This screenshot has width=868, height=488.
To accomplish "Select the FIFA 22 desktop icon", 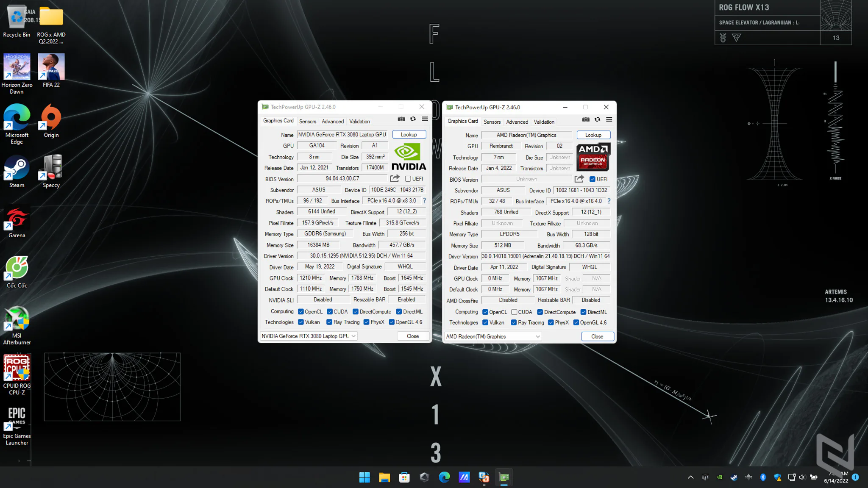I will [x=51, y=70].
